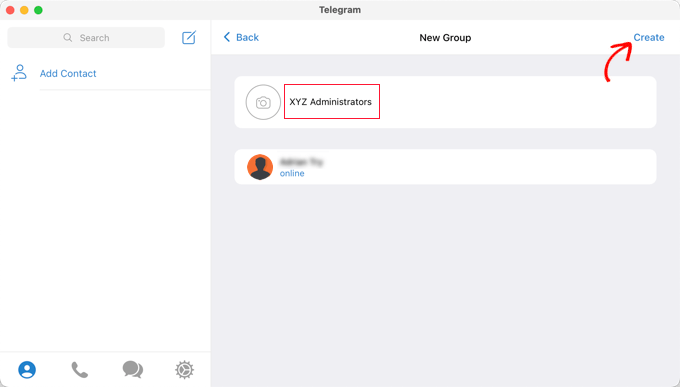Screen dimensions: 680x387
Task: Click the Search field
Action: pyautogui.click(x=86, y=38)
